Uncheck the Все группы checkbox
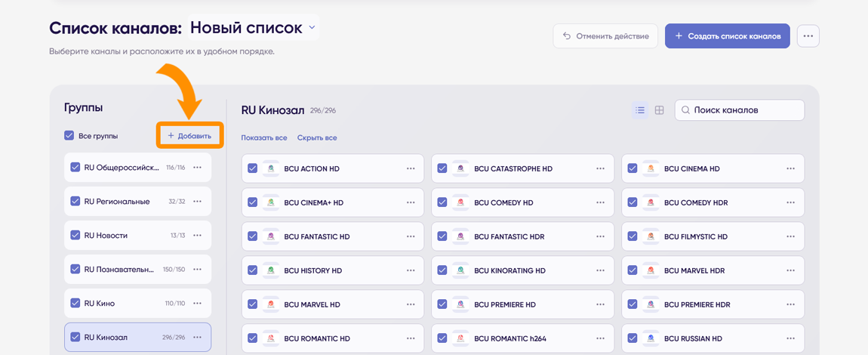868x355 pixels. [x=69, y=136]
